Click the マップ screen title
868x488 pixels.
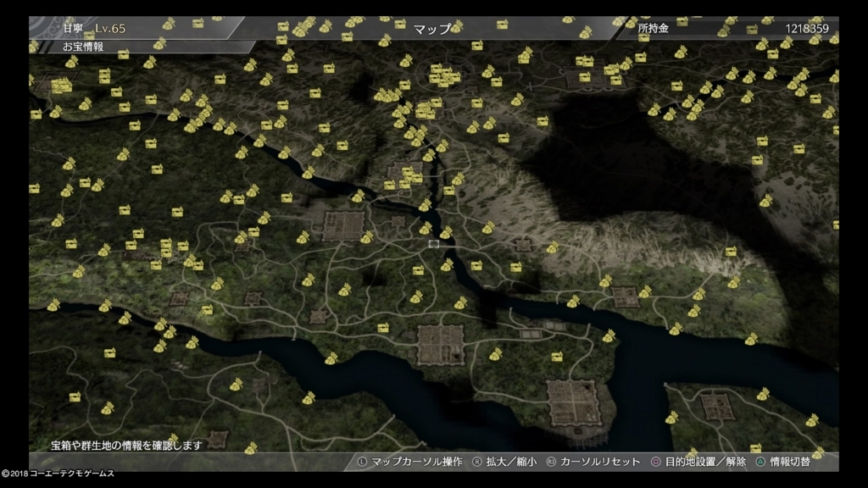point(432,29)
